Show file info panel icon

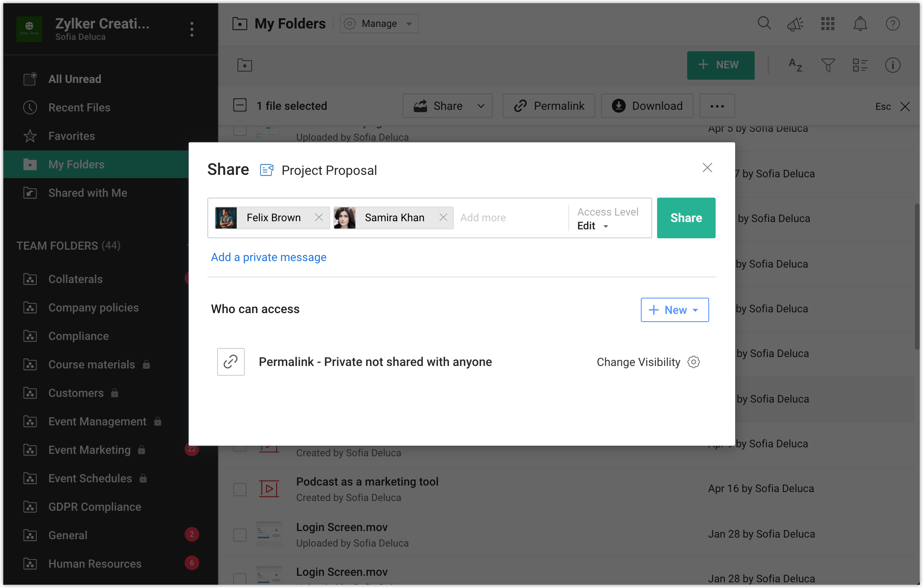tap(893, 65)
